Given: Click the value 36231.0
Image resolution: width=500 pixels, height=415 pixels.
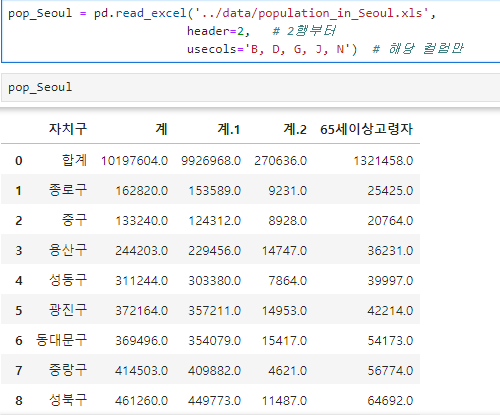Looking at the screenshot, I should tap(390, 251).
